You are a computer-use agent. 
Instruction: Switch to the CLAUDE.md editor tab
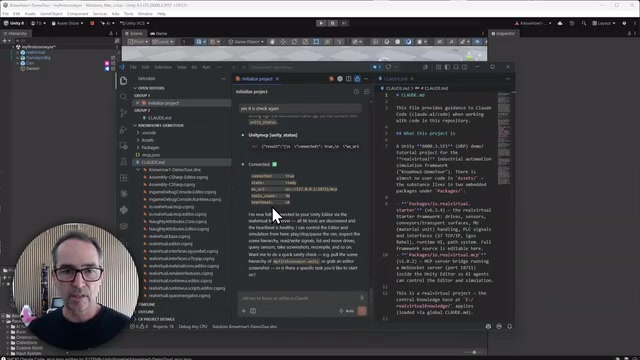pos(396,79)
